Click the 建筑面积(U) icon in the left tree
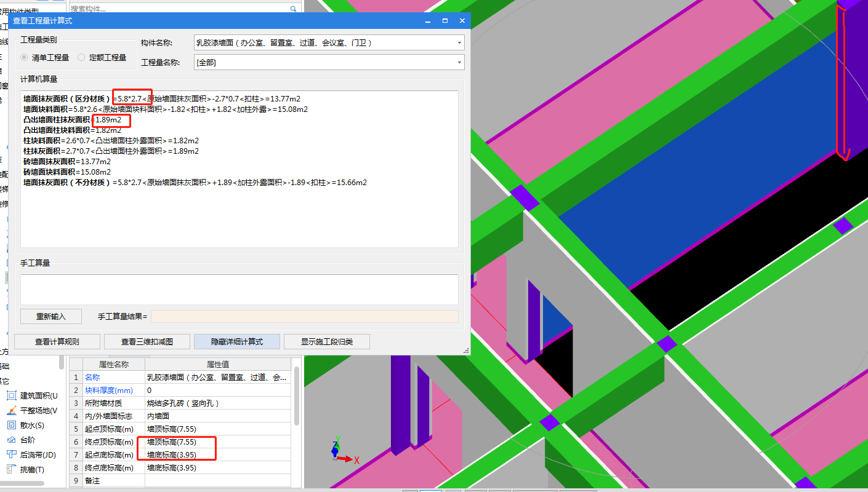The height and width of the screenshot is (492, 868). click(x=11, y=395)
